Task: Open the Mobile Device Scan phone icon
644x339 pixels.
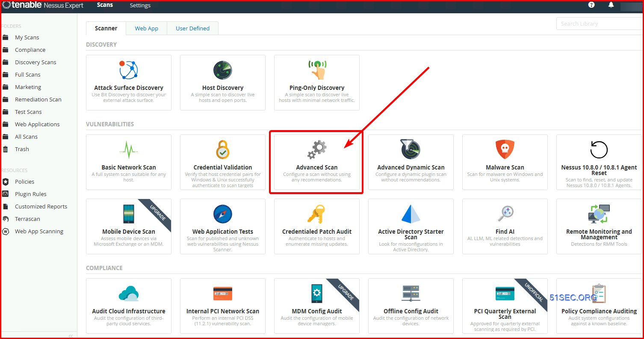Action: (x=128, y=214)
